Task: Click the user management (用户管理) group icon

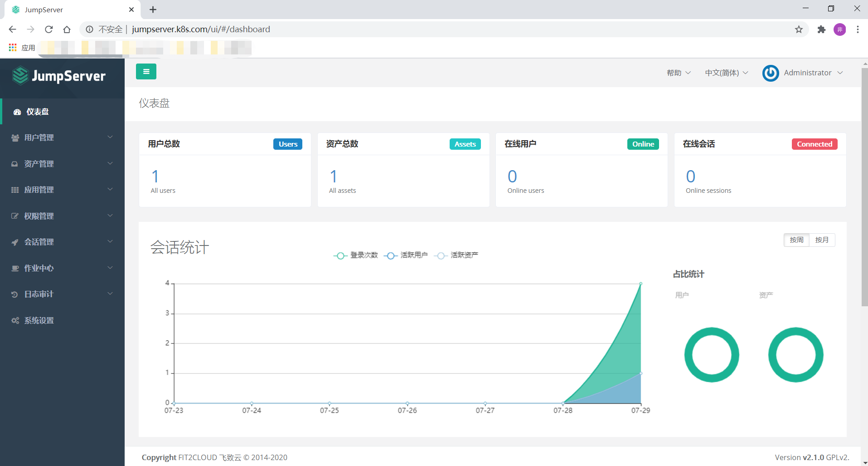Action: [x=15, y=137]
